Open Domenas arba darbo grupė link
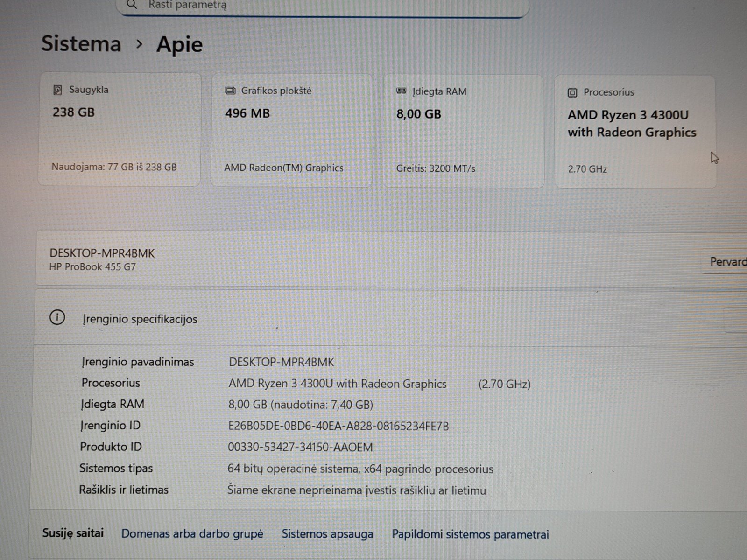Screen dimensions: 747x560 [192, 533]
